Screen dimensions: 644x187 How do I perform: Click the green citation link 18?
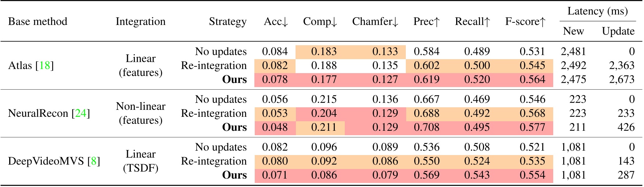pos(44,66)
